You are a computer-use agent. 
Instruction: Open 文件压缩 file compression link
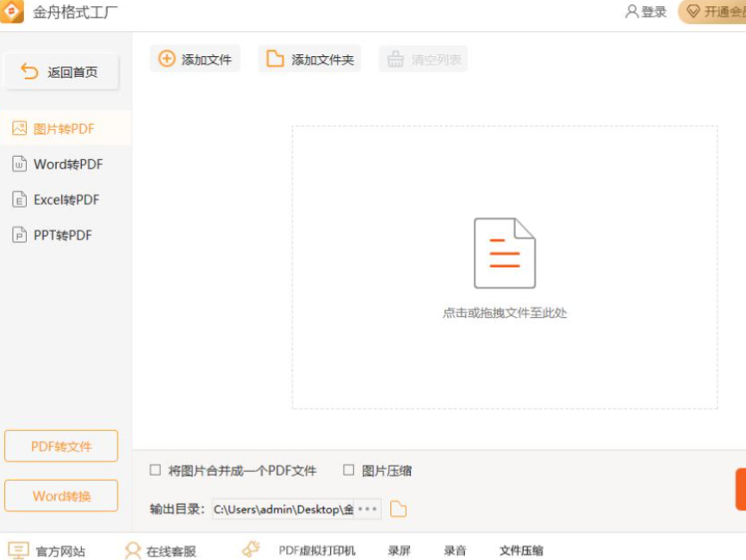click(x=521, y=551)
